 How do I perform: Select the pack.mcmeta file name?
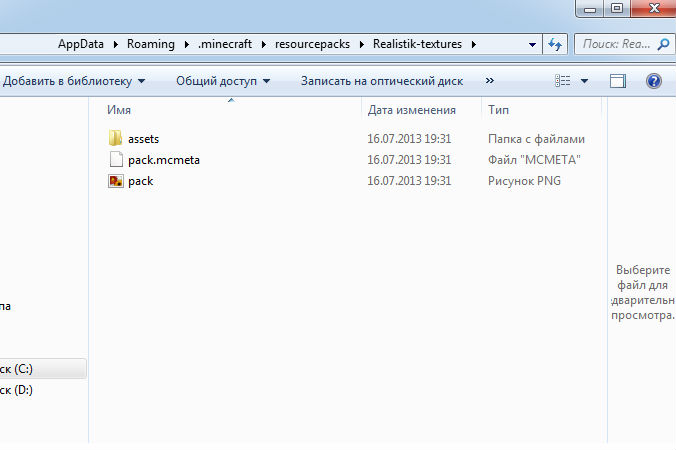pos(164,160)
